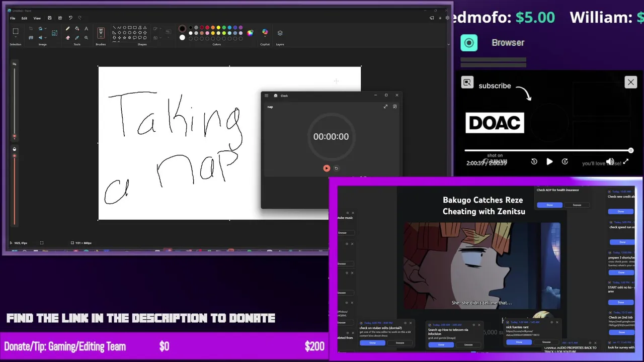Expand the Brushes dropdown arrow in Paint
The width and height of the screenshot is (644, 362).
coord(101,37)
